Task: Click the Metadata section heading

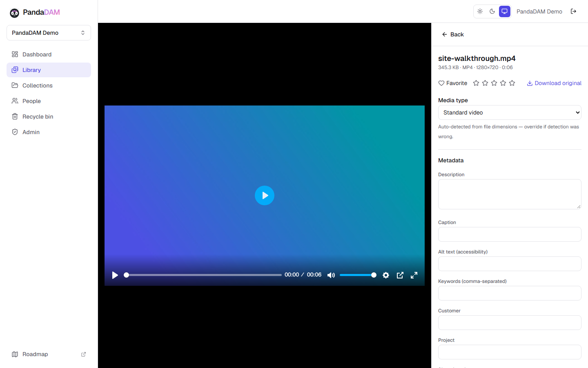Action: point(451,160)
